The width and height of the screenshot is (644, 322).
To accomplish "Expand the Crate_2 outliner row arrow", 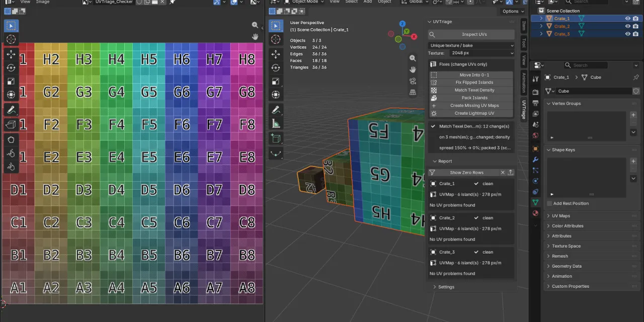I will point(541,26).
